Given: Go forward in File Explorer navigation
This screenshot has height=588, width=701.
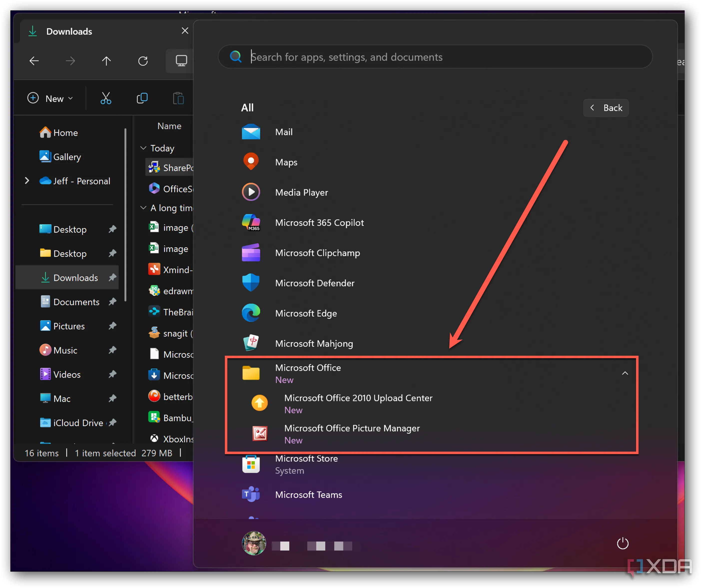Looking at the screenshot, I should pos(70,61).
